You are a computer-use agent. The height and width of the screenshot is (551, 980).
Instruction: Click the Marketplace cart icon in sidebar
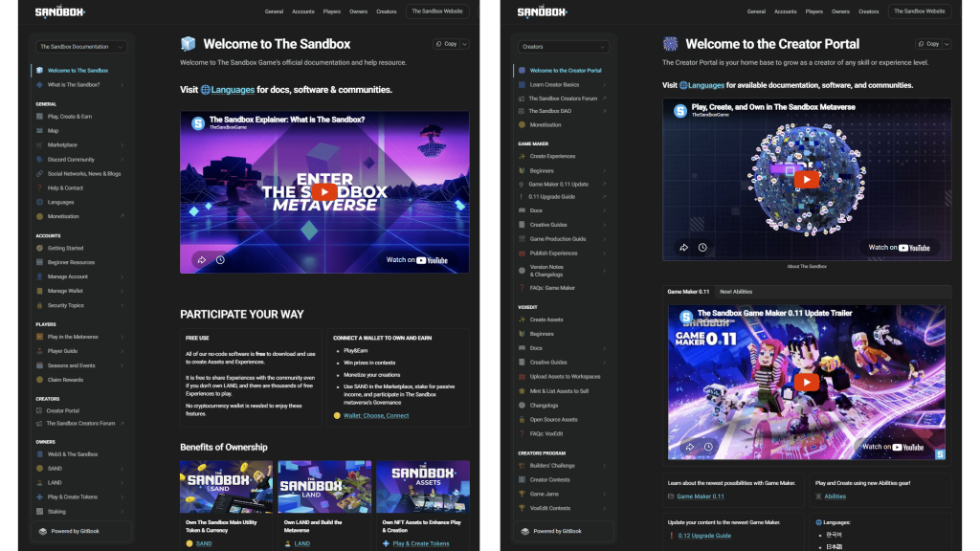tap(39, 145)
